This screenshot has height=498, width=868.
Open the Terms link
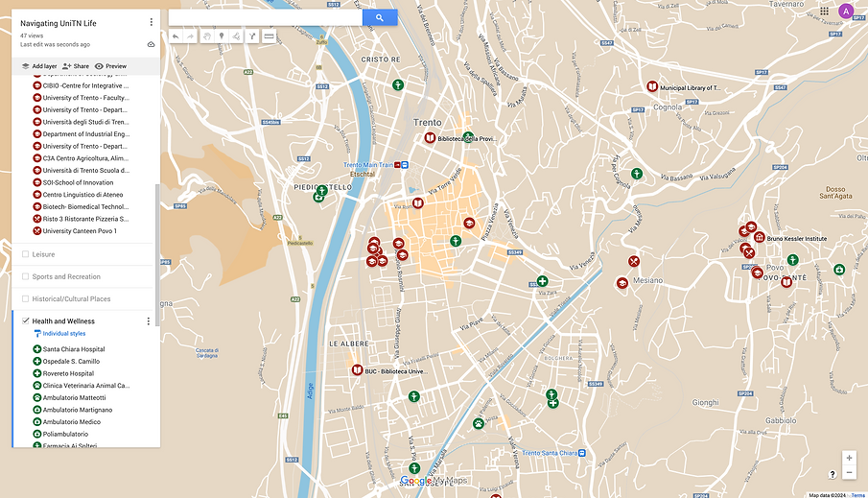click(x=858, y=495)
